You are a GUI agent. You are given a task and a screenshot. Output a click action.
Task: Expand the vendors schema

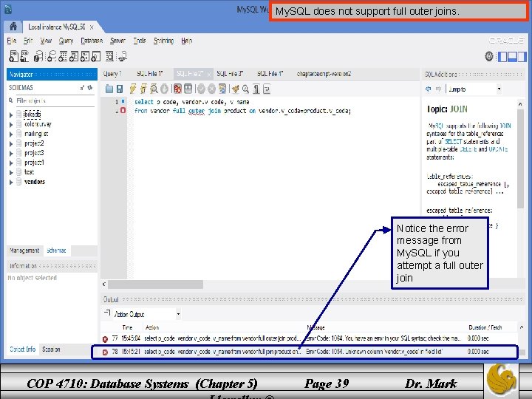11,183
